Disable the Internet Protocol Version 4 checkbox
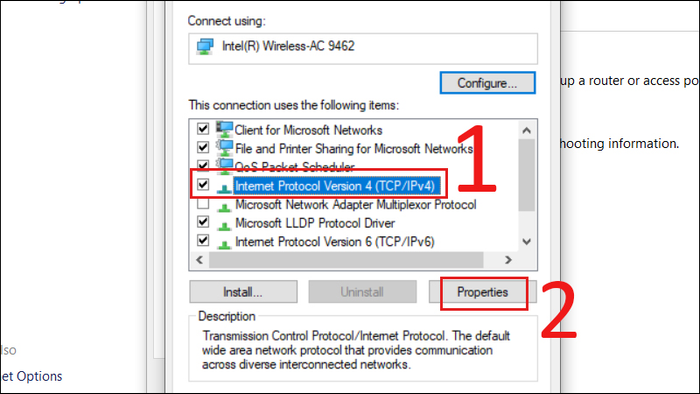The image size is (700, 394). pyautogui.click(x=203, y=184)
